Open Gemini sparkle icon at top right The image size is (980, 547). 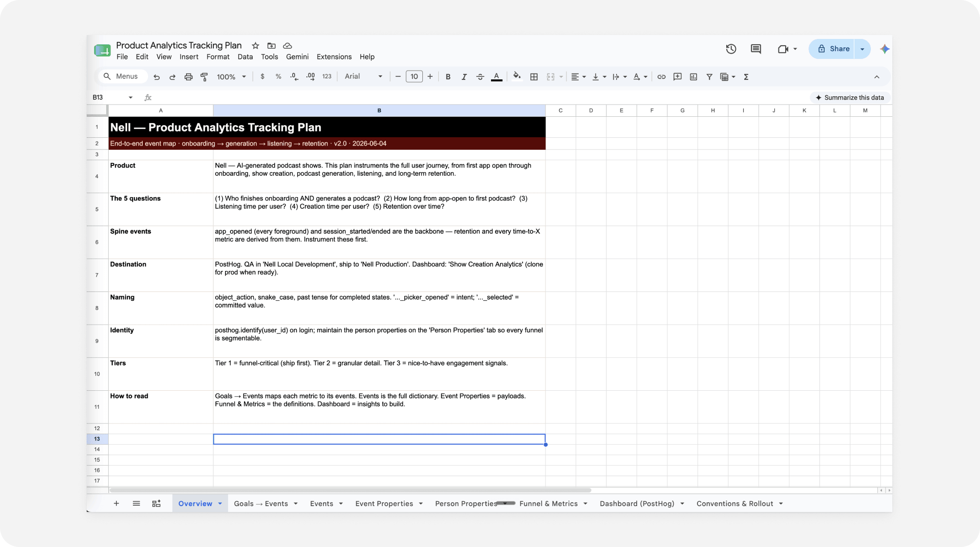click(x=885, y=49)
